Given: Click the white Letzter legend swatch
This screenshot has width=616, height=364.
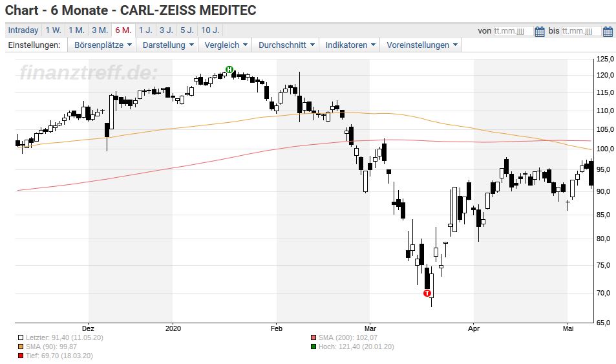Looking at the screenshot, I should click(21, 337).
